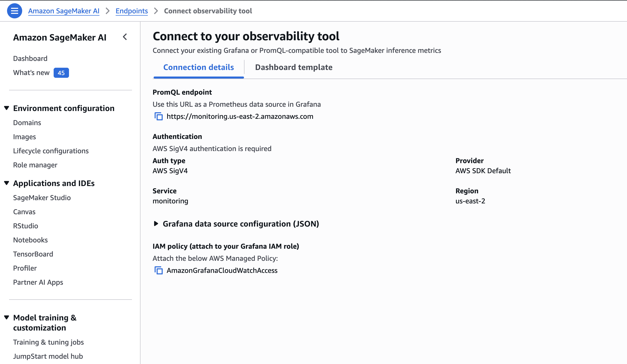This screenshot has height=364, width=627.
Task: Go to the Endpoints breadcrumb link
Action: (132, 11)
